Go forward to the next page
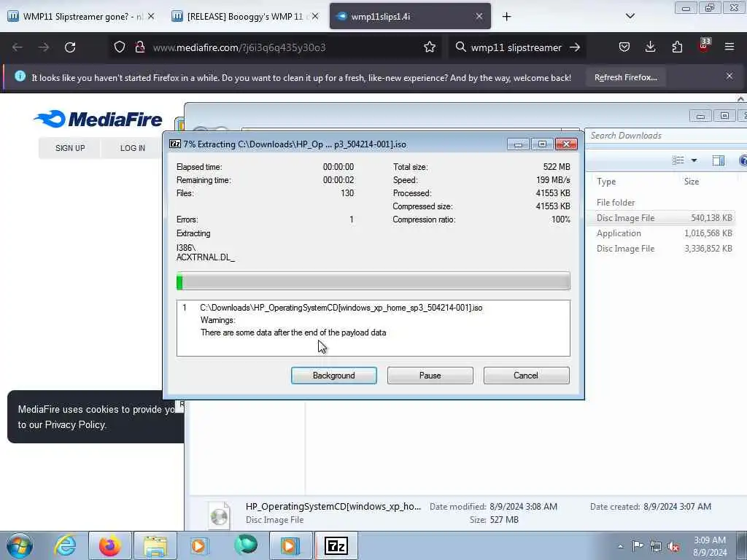The width and height of the screenshot is (747, 560). [x=44, y=47]
